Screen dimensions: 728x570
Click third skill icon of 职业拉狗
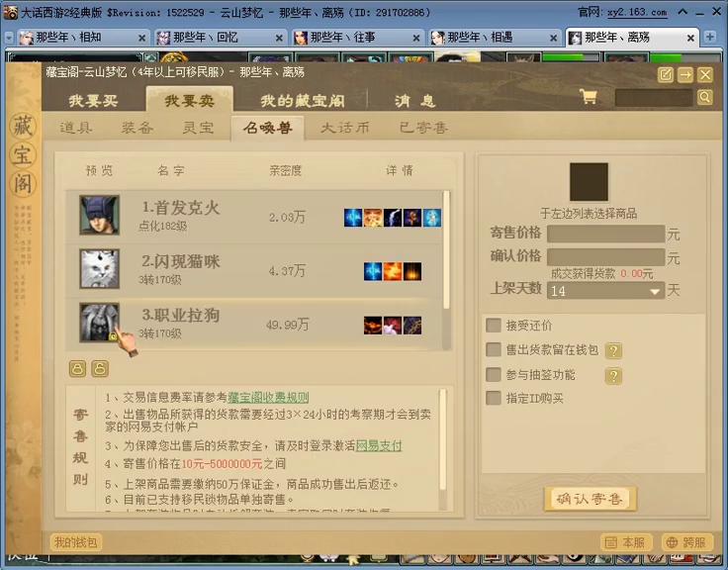point(412,326)
